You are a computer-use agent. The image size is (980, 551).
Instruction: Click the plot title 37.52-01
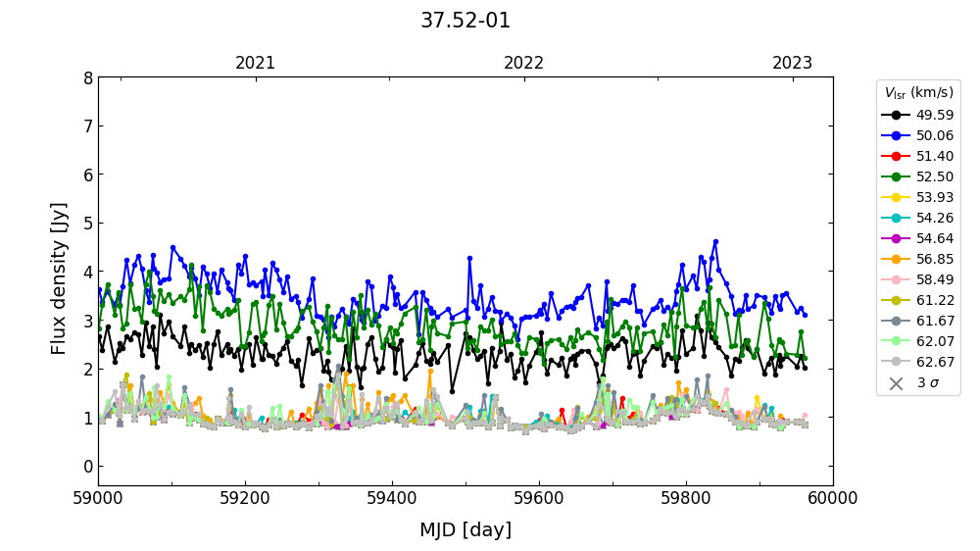pyautogui.click(x=465, y=21)
